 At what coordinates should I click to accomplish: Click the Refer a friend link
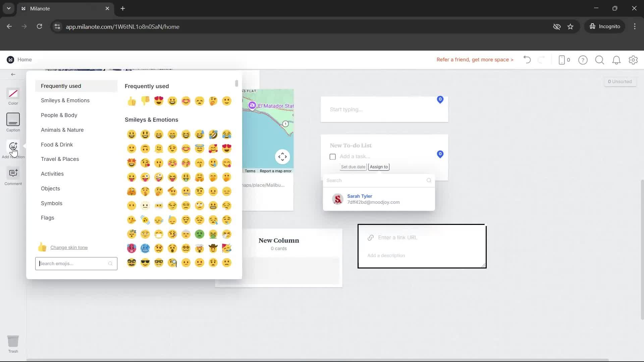pos(475,60)
